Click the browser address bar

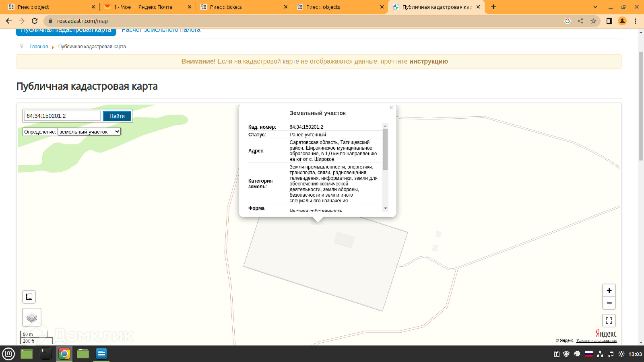point(306,21)
